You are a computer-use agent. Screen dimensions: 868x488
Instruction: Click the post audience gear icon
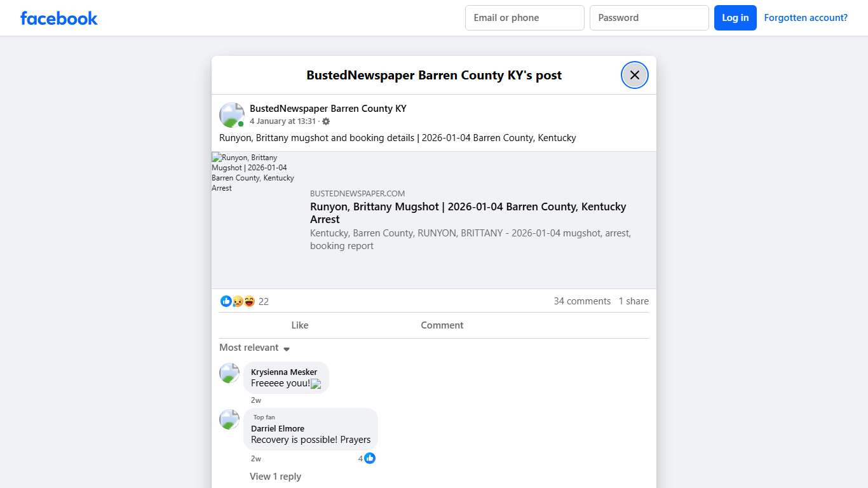[326, 121]
